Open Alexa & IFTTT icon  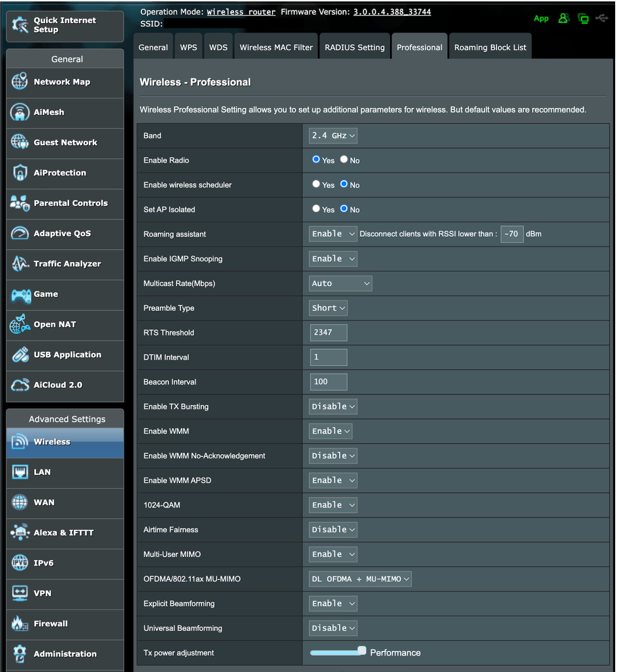[x=20, y=532]
